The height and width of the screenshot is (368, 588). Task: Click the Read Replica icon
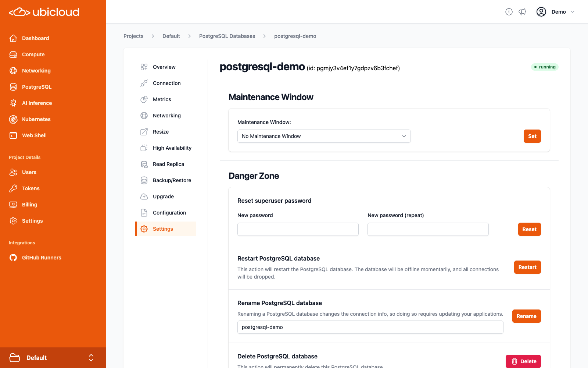[x=144, y=164]
